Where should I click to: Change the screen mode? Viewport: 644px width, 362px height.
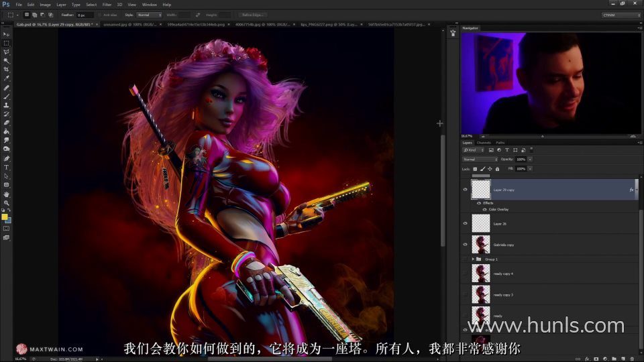[6, 237]
